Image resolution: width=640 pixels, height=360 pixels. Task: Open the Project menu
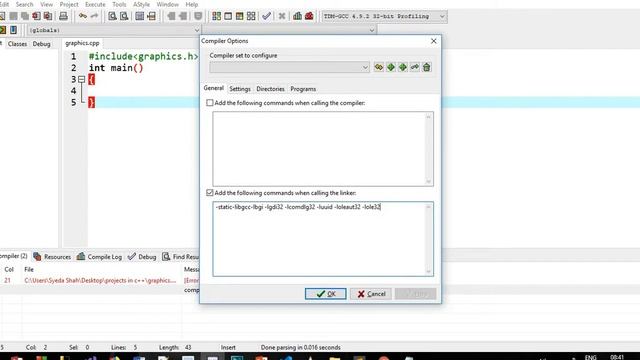point(69,4)
